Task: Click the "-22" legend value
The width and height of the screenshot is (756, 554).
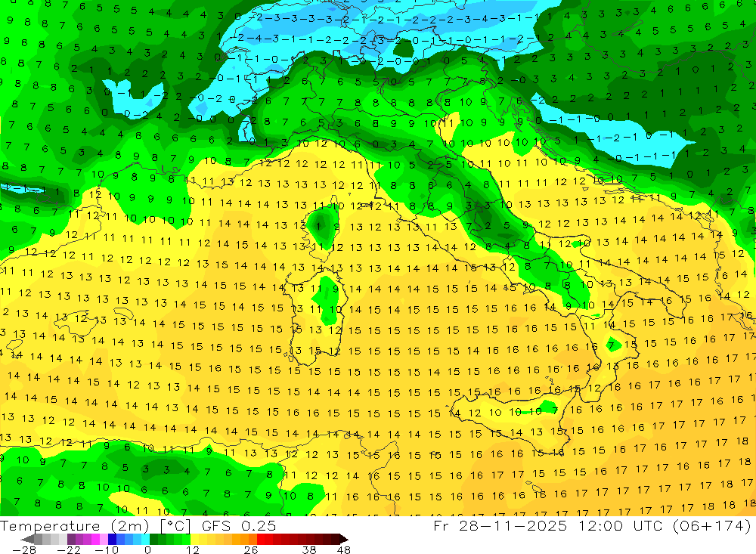Action: 69,550
